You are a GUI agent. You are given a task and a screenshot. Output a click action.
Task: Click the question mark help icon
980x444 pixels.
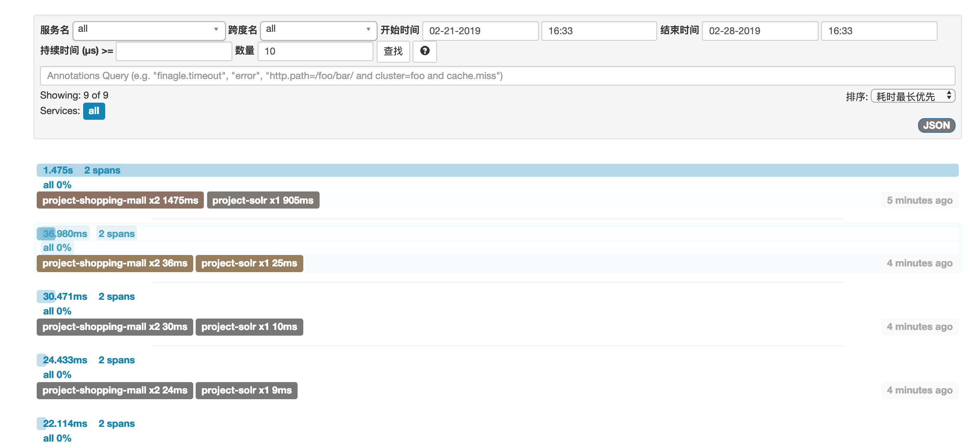(424, 51)
